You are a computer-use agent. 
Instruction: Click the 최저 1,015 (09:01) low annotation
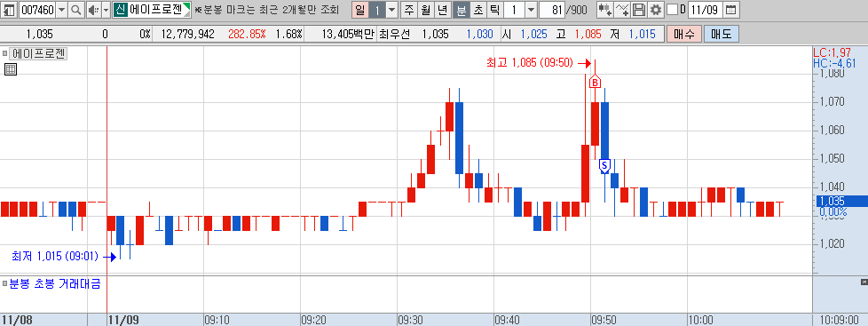click(55, 256)
